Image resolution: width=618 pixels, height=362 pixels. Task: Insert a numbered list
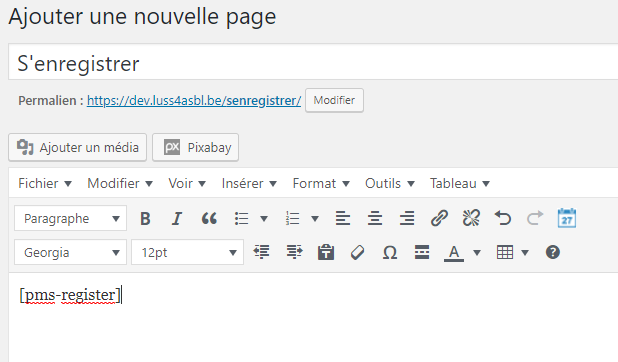[x=292, y=218]
